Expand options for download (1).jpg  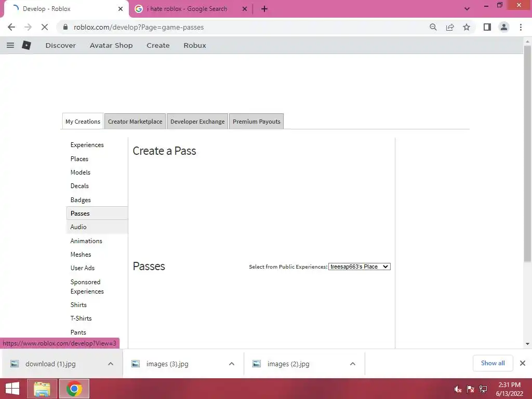111,364
